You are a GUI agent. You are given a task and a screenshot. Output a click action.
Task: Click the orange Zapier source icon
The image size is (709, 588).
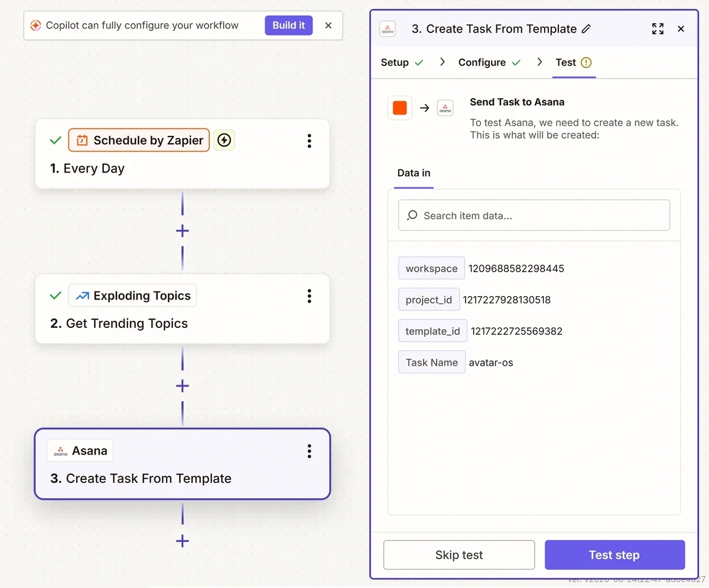pyautogui.click(x=400, y=108)
